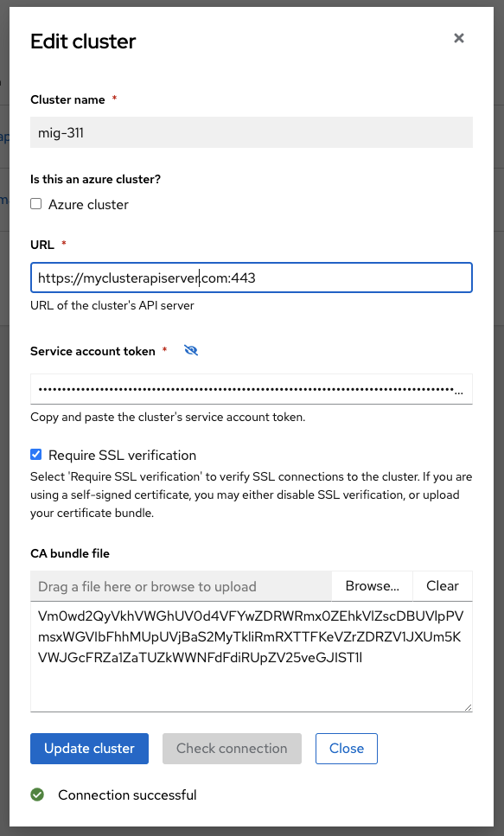Click the crossed-out eye icon beside token label

point(190,350)
